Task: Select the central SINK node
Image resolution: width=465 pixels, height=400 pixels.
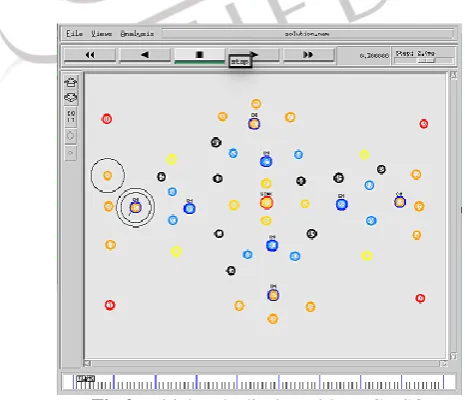Action: coord(266,203)
